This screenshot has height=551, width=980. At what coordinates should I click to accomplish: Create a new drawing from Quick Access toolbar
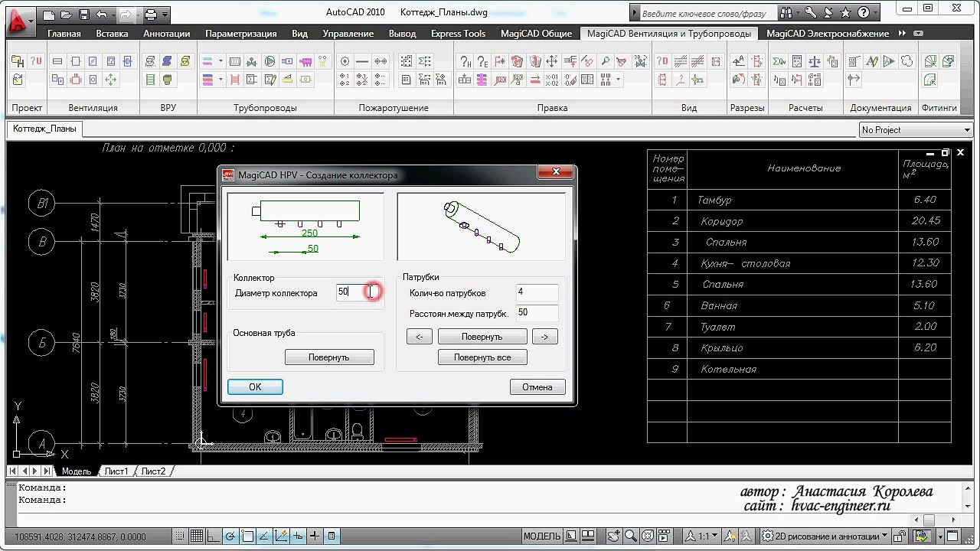point(49,15)
